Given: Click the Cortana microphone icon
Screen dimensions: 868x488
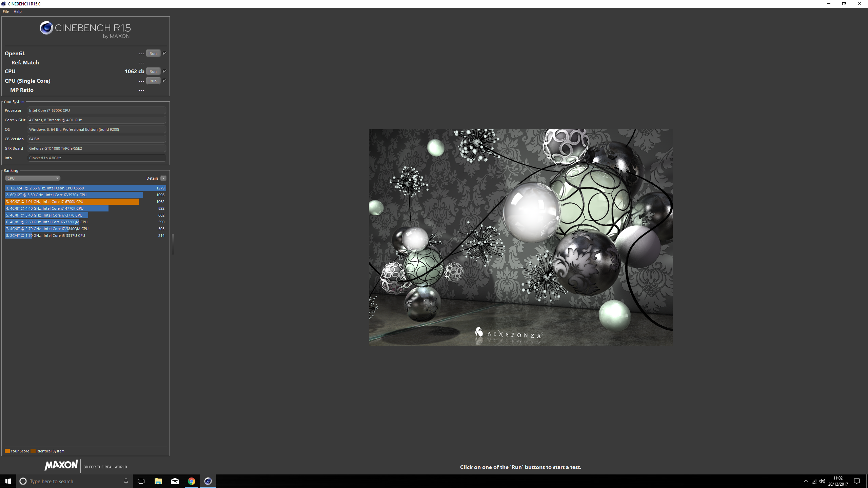Looking at the screenshot, I should pos(126,481).
